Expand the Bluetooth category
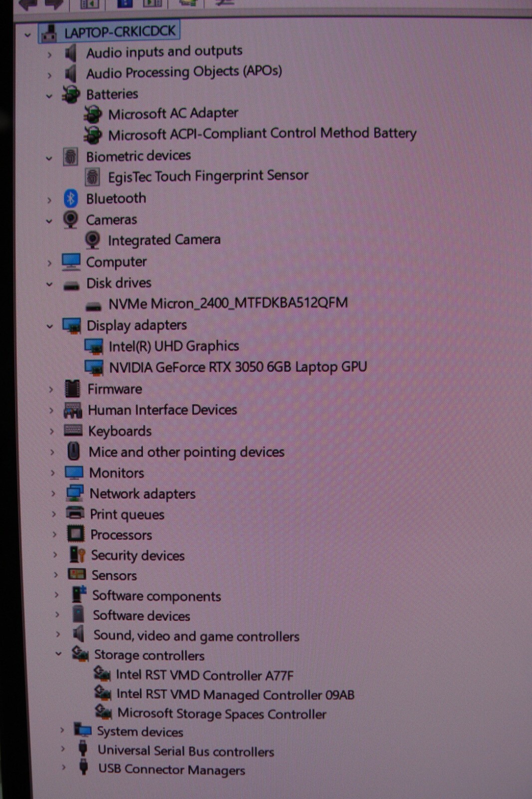The height and width of the screenshot is (799, 532). click(49, 200)
